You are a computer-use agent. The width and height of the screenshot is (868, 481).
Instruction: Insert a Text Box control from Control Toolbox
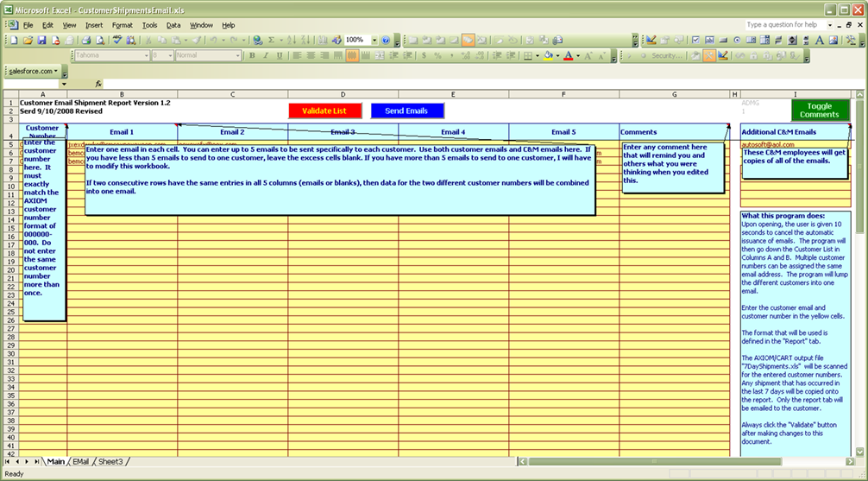710,40
